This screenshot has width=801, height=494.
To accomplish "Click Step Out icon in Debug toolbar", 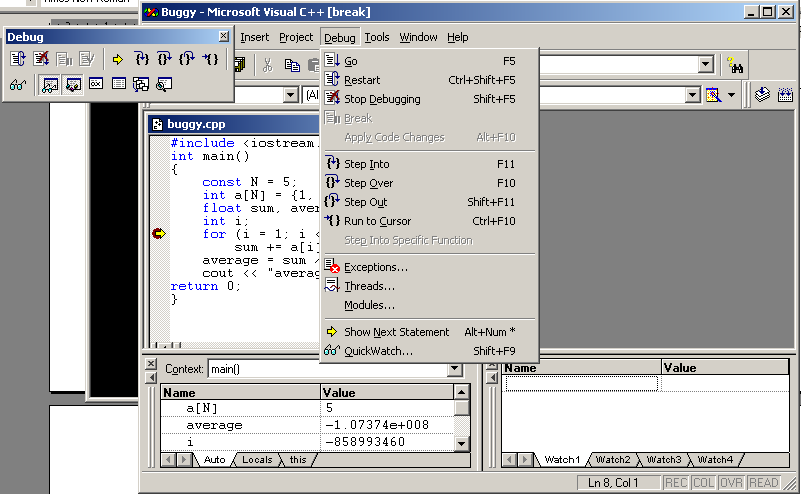I will coord(187,59).
